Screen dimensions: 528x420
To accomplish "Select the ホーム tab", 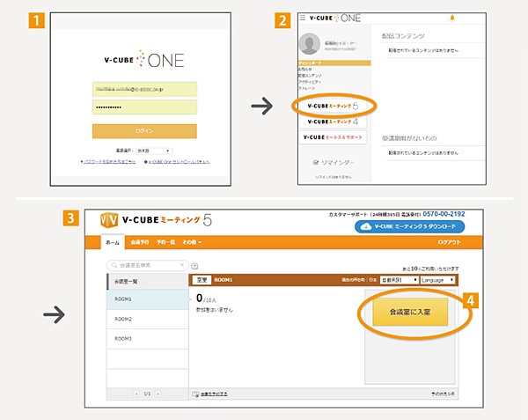I will click(x=113, y=242).
